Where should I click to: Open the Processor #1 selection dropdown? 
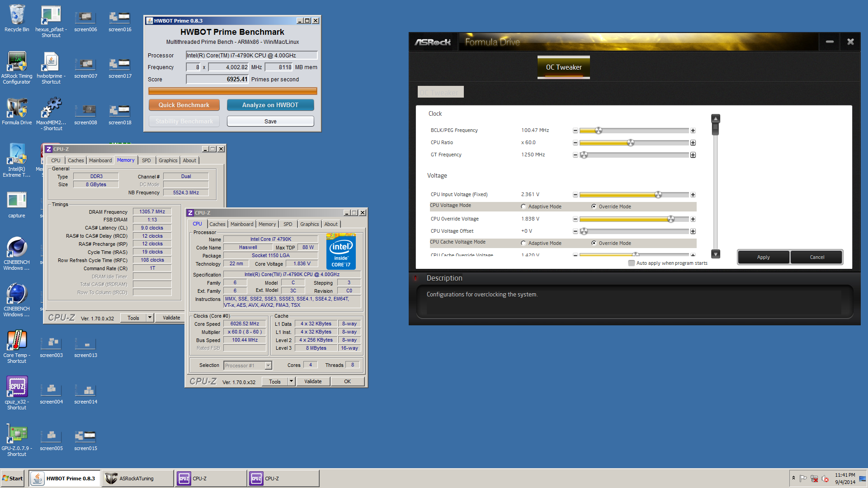click(x=248, y=365)
